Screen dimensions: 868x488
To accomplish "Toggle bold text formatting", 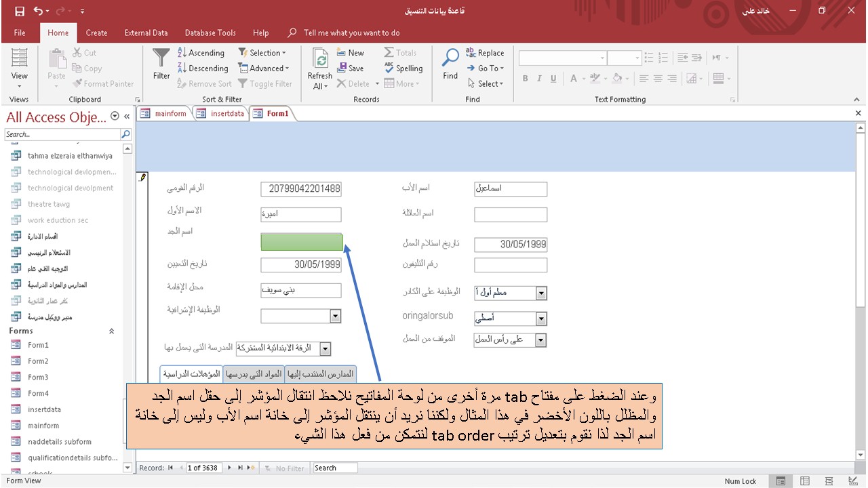I will point(525,78).
